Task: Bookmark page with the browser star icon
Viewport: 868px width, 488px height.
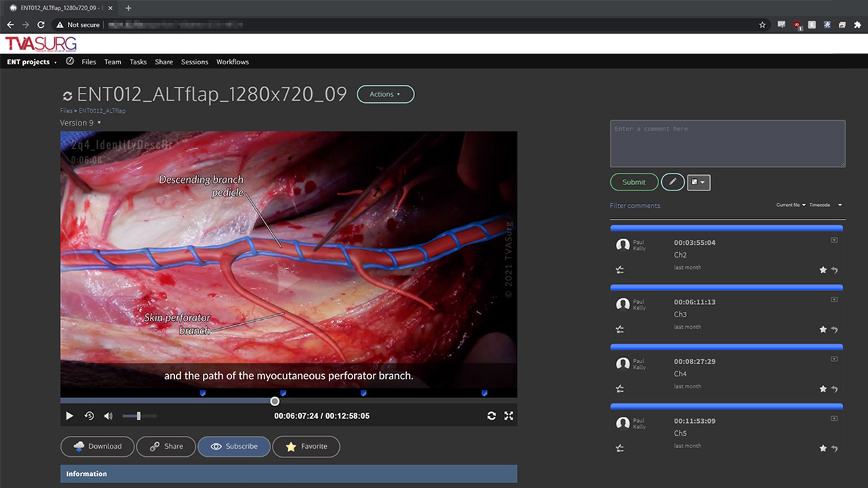Action: (762, 24)
